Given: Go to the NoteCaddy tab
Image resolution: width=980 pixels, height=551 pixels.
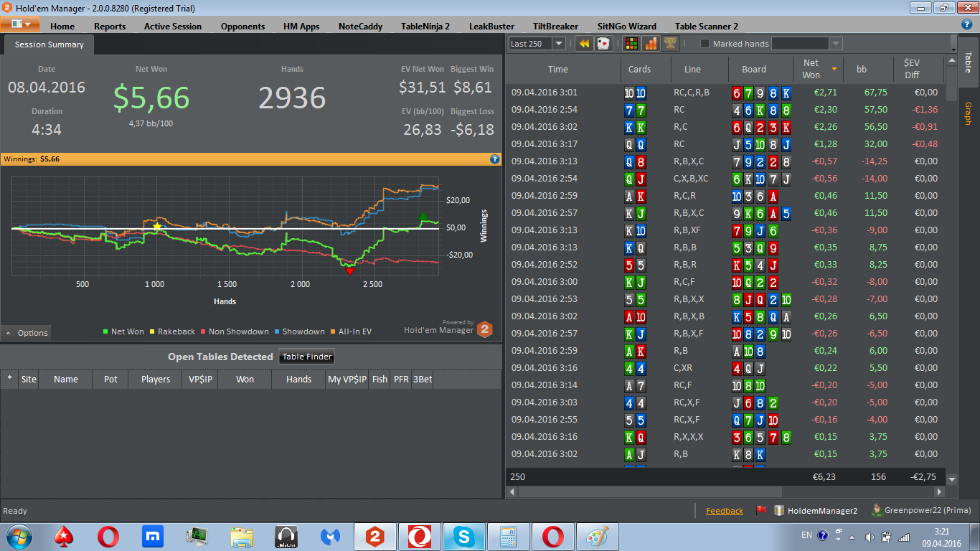Looking at the screenshot, I should [x=360, y=26].
